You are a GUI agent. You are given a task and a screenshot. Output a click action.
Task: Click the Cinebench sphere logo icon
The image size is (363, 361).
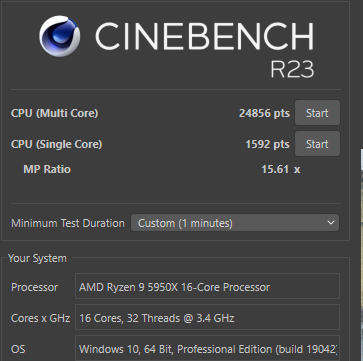pyautogui.click(x=60, y=36)
